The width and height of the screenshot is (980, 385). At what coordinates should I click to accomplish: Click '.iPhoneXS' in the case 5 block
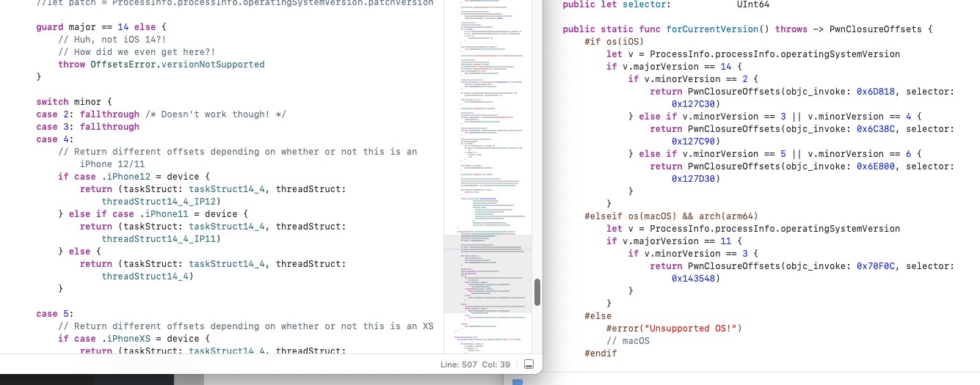tap(126, 339)
